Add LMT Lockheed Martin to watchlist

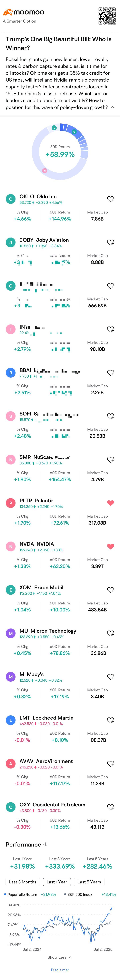(110, 720)
